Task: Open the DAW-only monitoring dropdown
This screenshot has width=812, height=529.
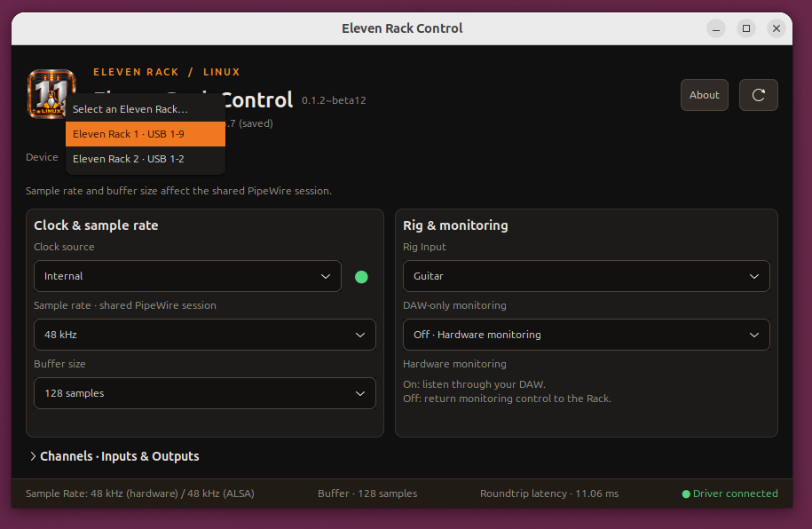Action: [587, 335]
